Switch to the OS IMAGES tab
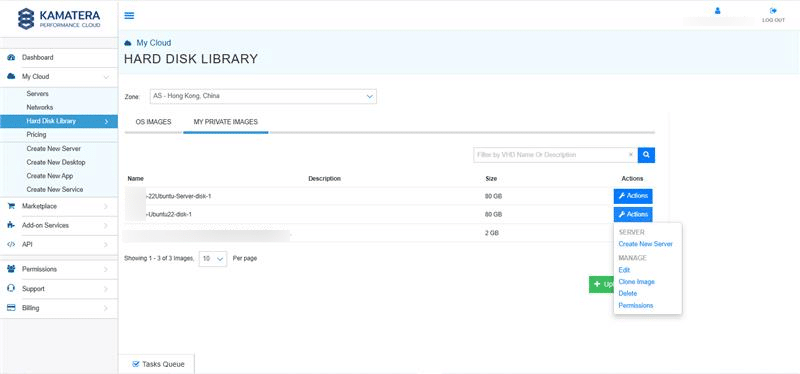The image size is (800, 374). [x=153, y=122]
